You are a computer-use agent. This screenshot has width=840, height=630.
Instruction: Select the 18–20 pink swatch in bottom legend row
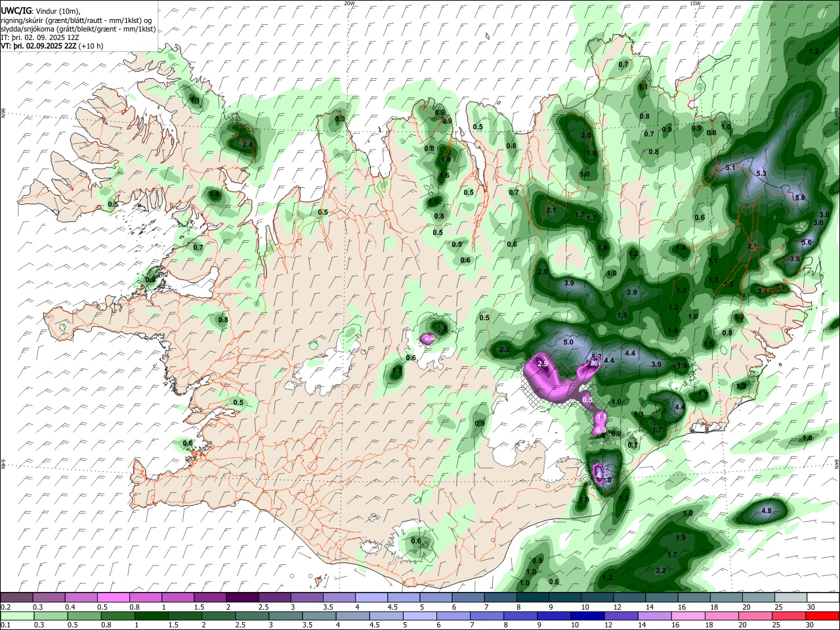click(722, 616)
